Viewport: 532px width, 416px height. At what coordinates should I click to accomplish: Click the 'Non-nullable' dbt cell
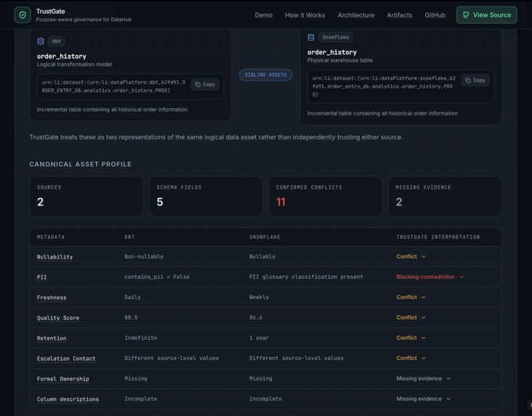(x=144, y=257)
